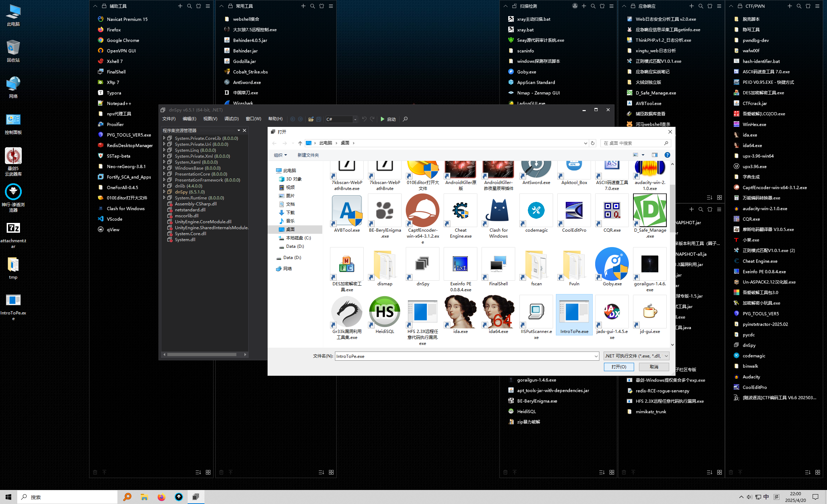Click dnSpy undo toolbar icon
Viewport: 827px width, 504px height.
364,119
